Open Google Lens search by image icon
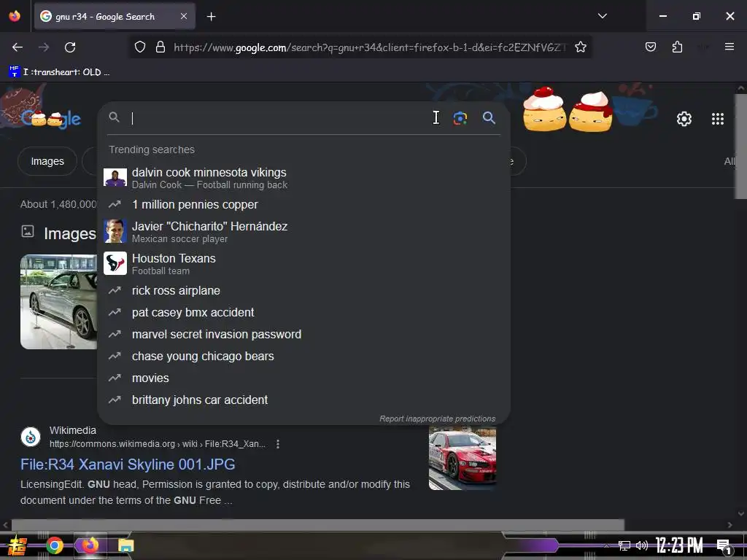The height and width of the screenshot is (560, 747). pos(460,118)
